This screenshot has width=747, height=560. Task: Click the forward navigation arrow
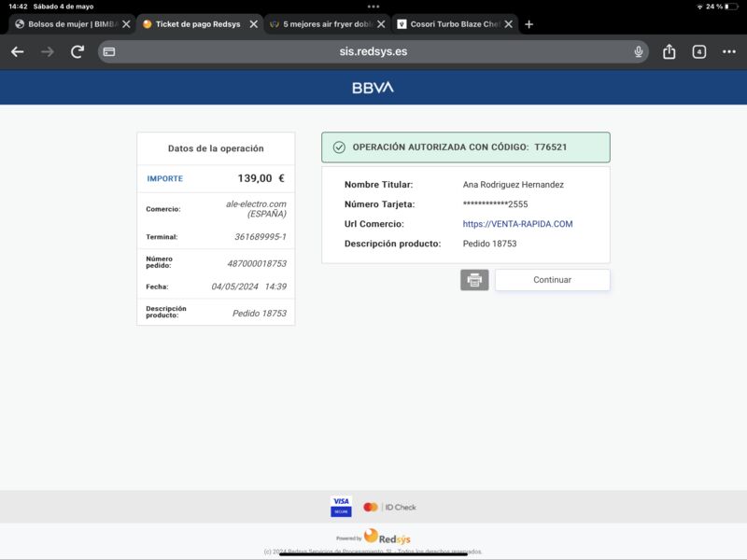(x=48, y=52)
